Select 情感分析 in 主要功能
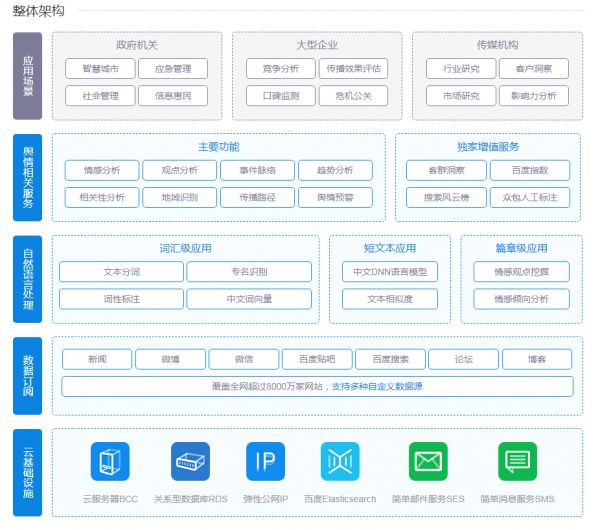Image resolution: width=600 pixels, height=530 pixels. click(x=100, y=170)
